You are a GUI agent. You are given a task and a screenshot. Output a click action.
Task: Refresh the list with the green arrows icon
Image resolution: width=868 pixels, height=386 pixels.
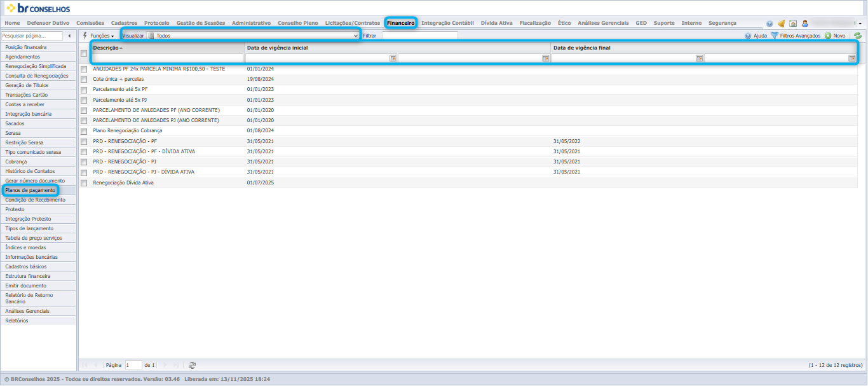pyautogui.click(x=858, y=36)
